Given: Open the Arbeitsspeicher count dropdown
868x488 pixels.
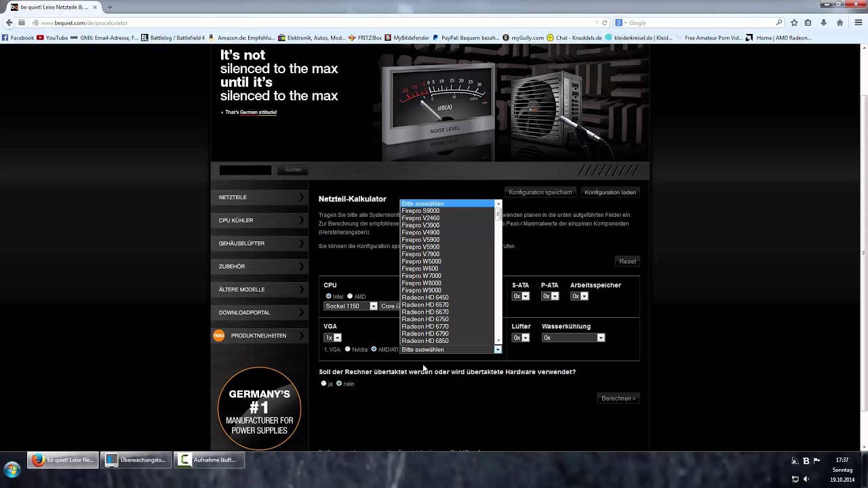Looking at the screenshot, I should coord(579,296).
